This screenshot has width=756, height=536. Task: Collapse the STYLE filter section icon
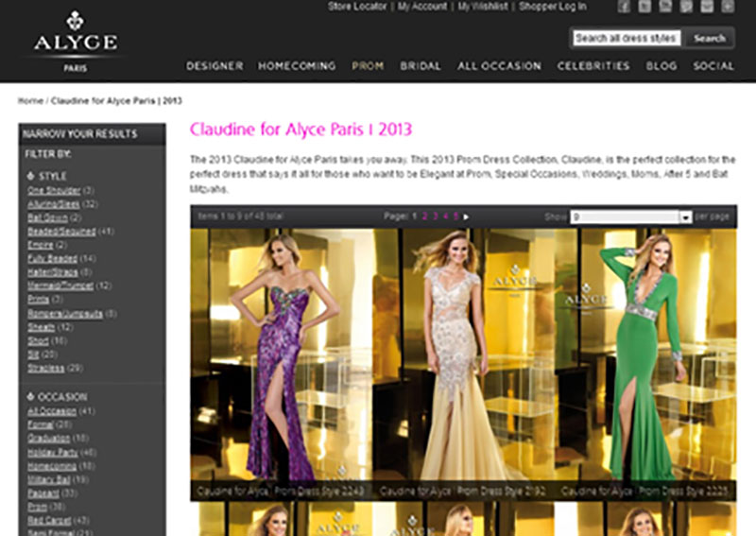(x=30, y=176)
